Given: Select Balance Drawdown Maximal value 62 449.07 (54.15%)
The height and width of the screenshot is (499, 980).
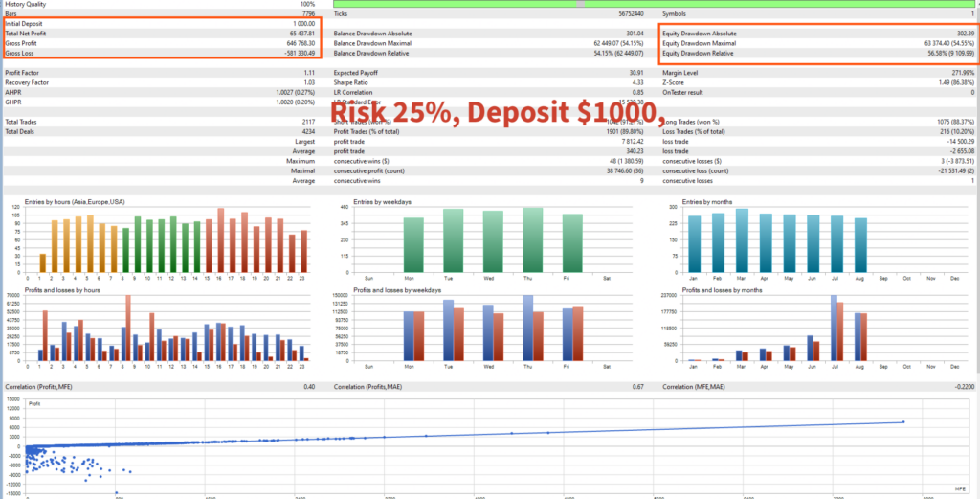Looking at the screenshot, I should point(618,43).
